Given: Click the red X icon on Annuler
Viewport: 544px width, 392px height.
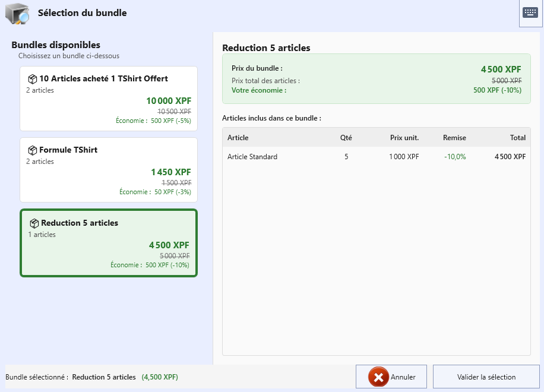Looking at the screenshot, I should 378,377.
